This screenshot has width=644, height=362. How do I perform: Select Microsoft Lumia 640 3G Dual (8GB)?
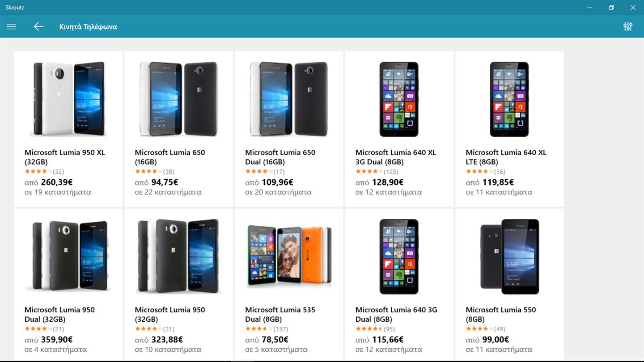396,314
